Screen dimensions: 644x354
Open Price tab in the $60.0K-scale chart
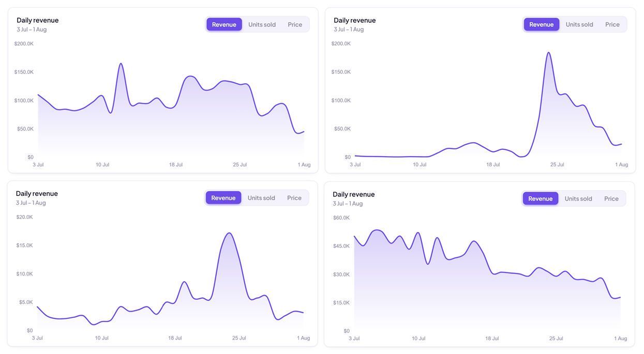[x=611, y=198]
